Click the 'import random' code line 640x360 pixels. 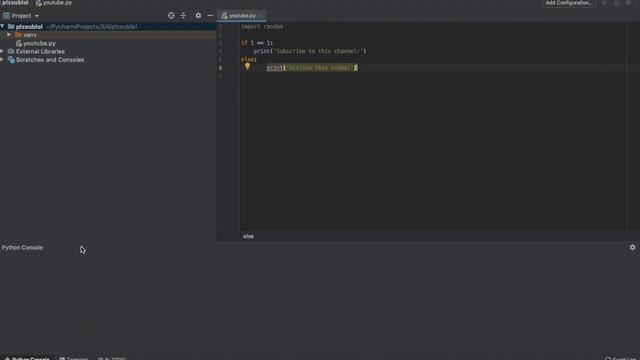[x=262, y=27]
